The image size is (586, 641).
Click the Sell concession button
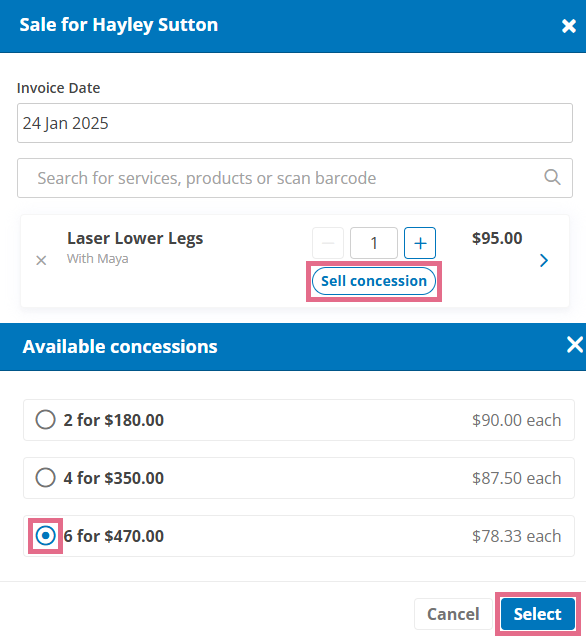(374, 281)
